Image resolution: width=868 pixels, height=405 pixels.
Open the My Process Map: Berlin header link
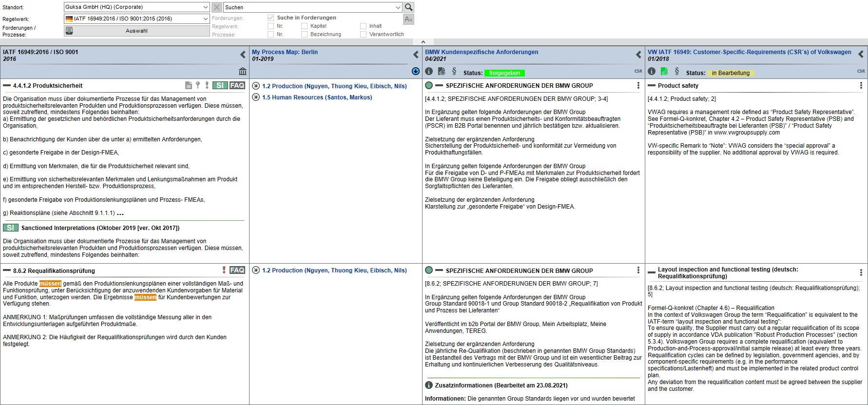pos(285,52)
